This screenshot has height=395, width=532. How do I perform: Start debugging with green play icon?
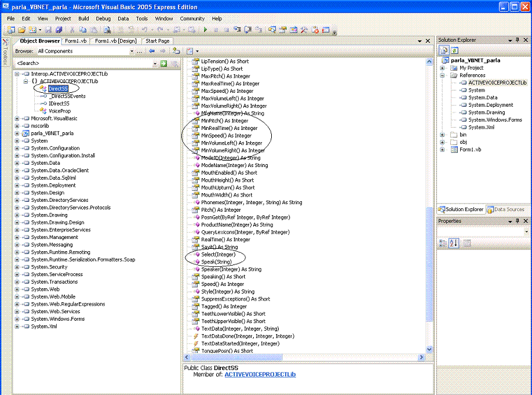205,30
